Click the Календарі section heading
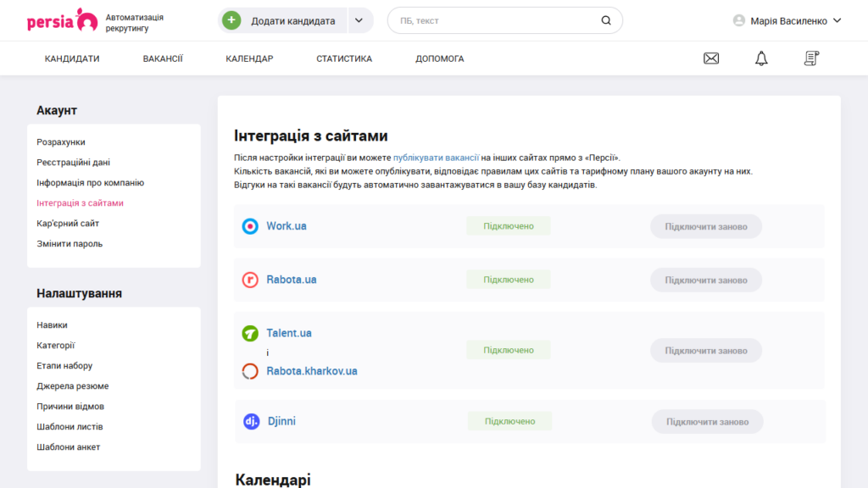Screen dimensions: 868x488 (273, 480)
